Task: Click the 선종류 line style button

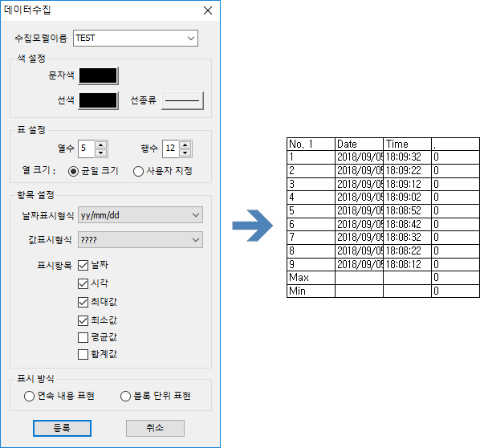Action: [182, 100]
